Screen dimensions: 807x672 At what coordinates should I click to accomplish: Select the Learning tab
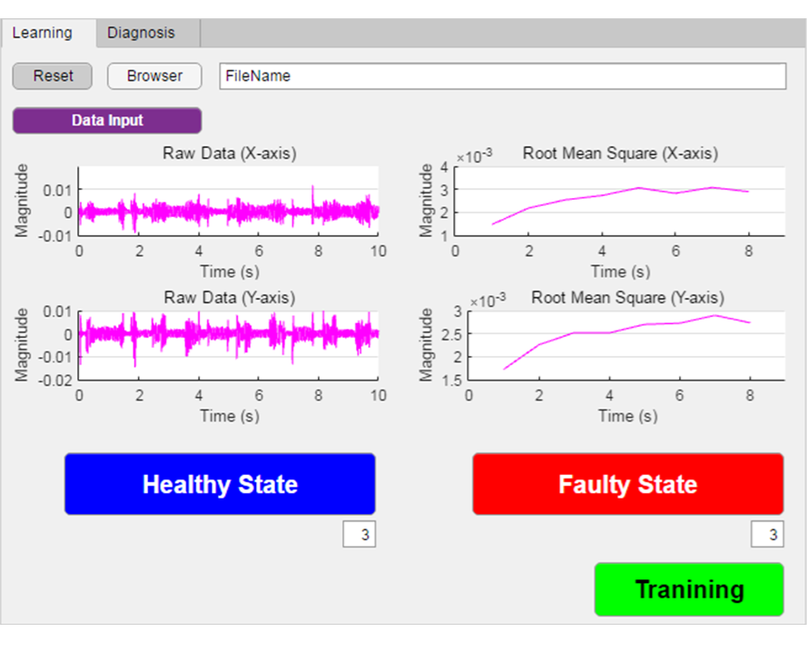pos(42,33)
